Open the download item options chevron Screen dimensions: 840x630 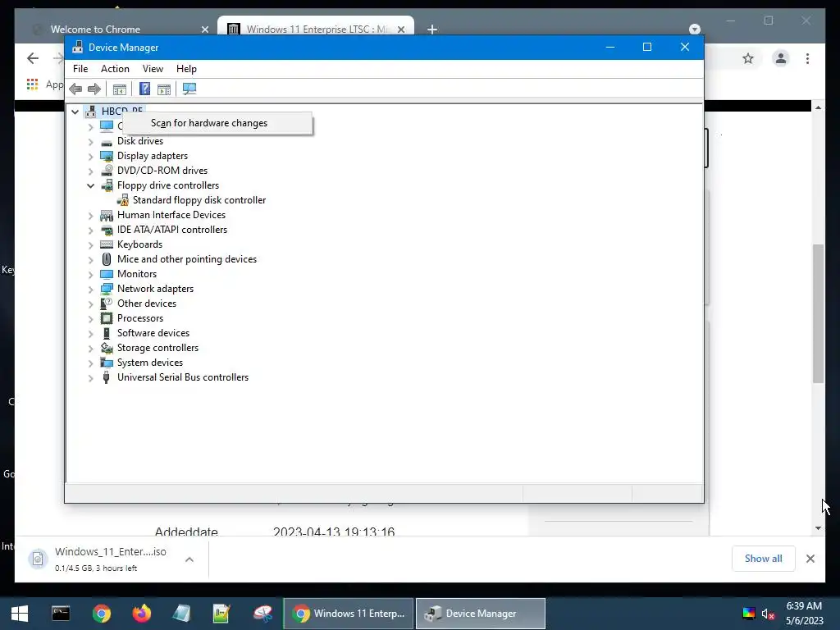pyautogui.click(x=189, y=559)
